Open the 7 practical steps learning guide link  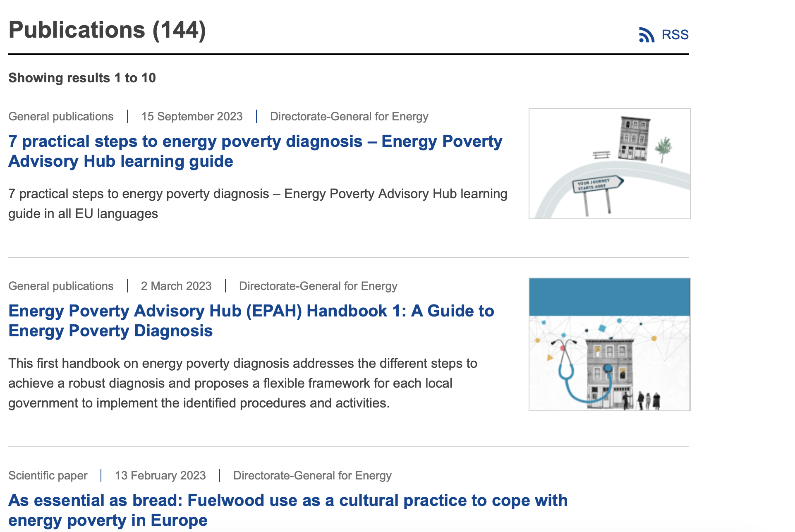pyautogui.click(x=255, y=151)
